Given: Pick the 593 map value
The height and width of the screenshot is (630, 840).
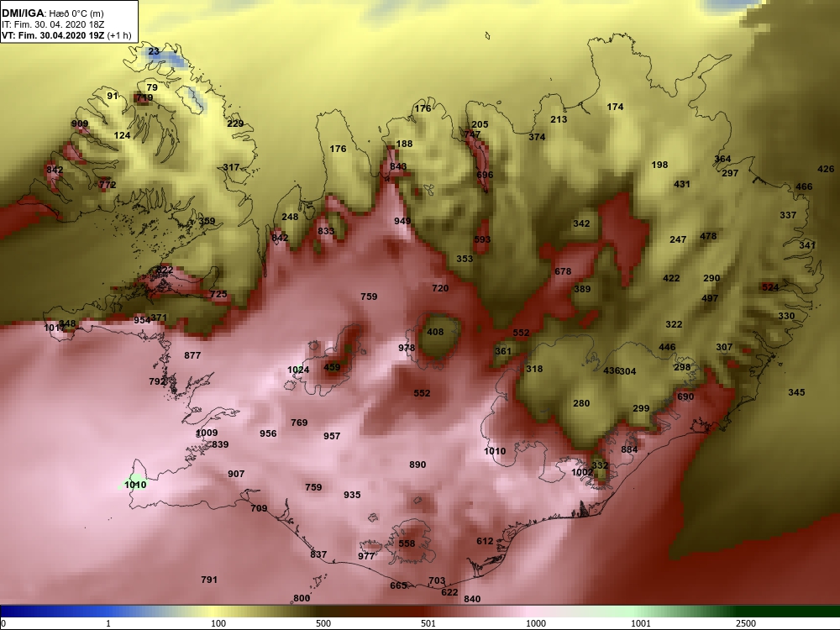Looking at the screenshot, I should [482, 239].
